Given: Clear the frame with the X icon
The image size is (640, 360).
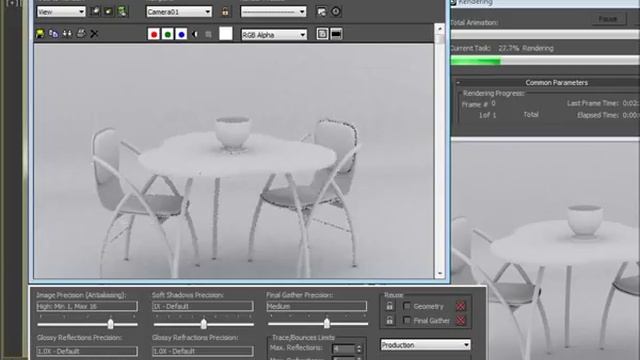Looking at the screenshot, I should pos(94,34).
